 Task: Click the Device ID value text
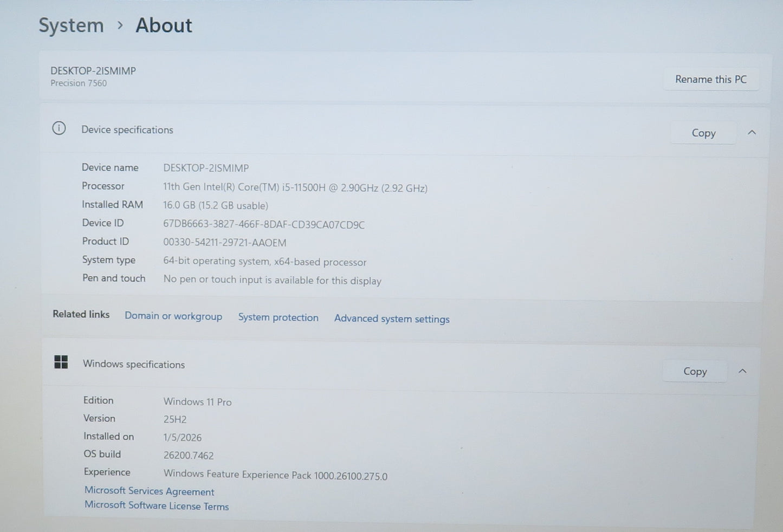click(x=264, y=224)
